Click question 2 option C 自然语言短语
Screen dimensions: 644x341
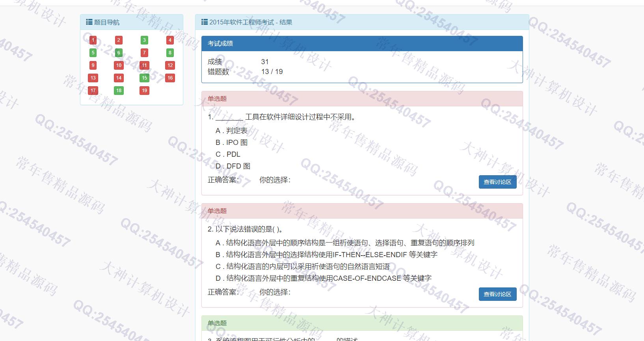pyautogui.click(x=303, y=267)
